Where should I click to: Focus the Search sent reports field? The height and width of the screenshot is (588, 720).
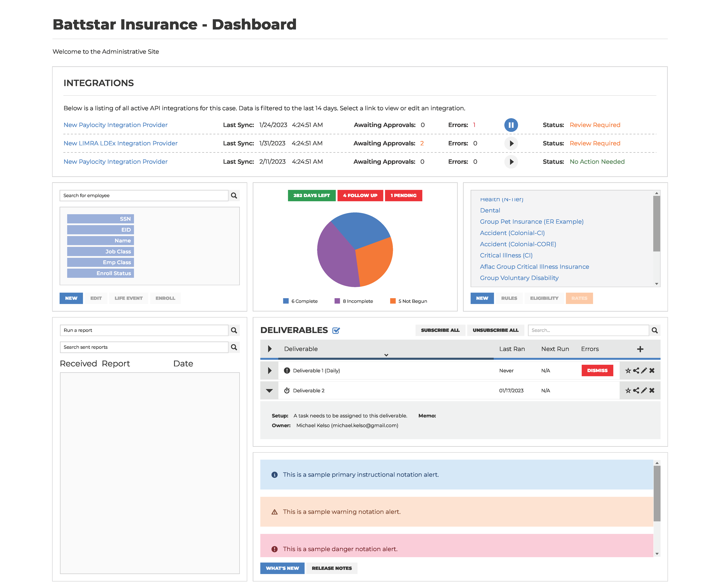[144, 347]
